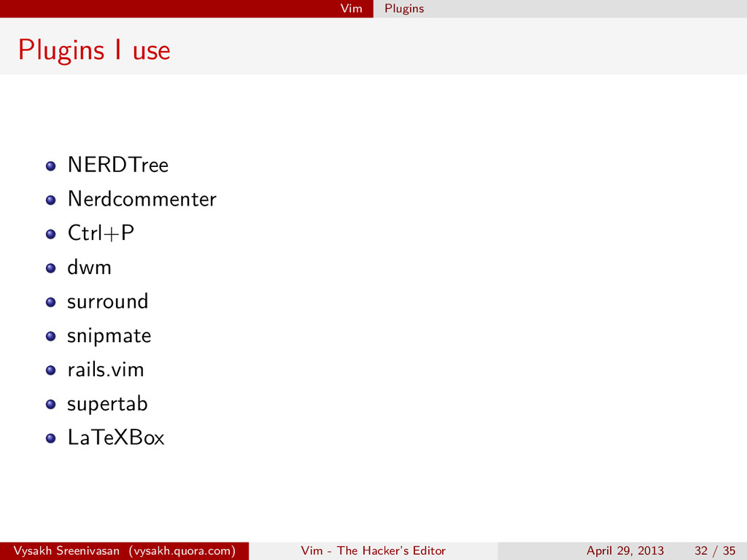Click the bullet next to NERDTree
The image size is (747, 560).
tap(51, 166)
